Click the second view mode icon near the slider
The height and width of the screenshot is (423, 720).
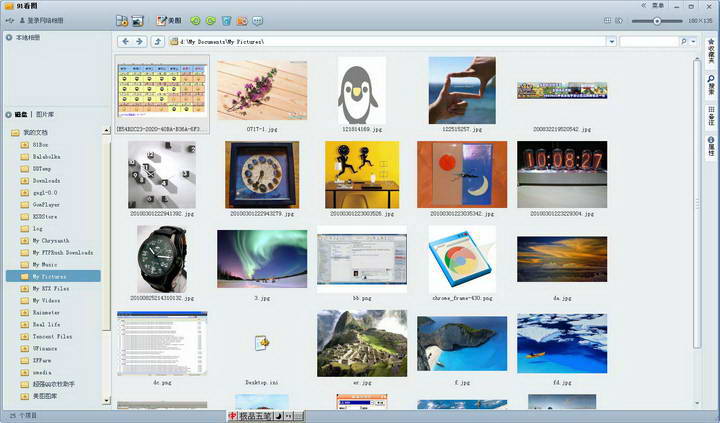tap(619, 21)
